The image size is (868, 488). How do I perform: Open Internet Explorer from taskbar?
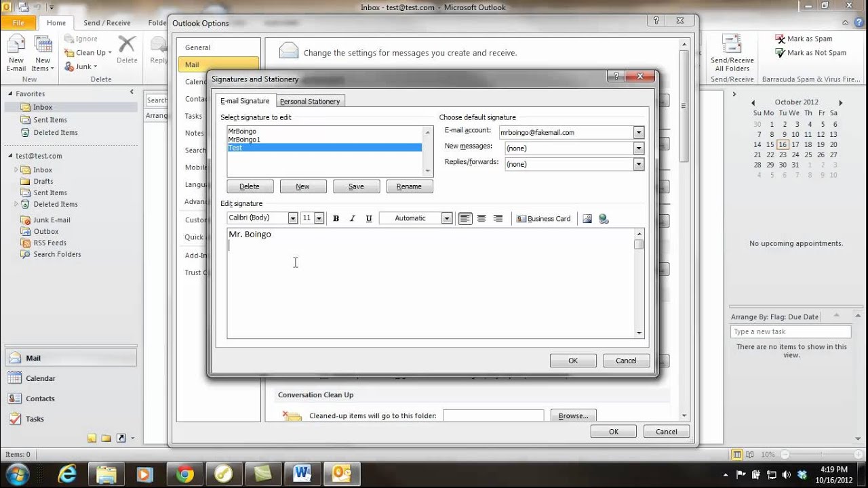(67, 474)
